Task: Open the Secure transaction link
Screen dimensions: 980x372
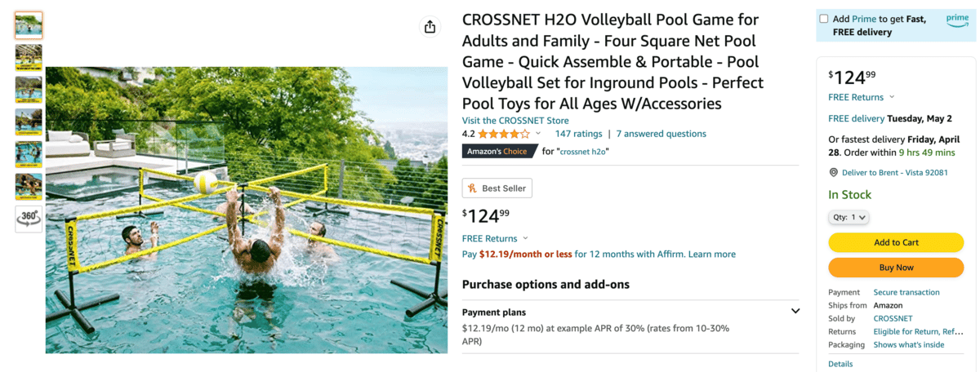Action: (906, 292)
